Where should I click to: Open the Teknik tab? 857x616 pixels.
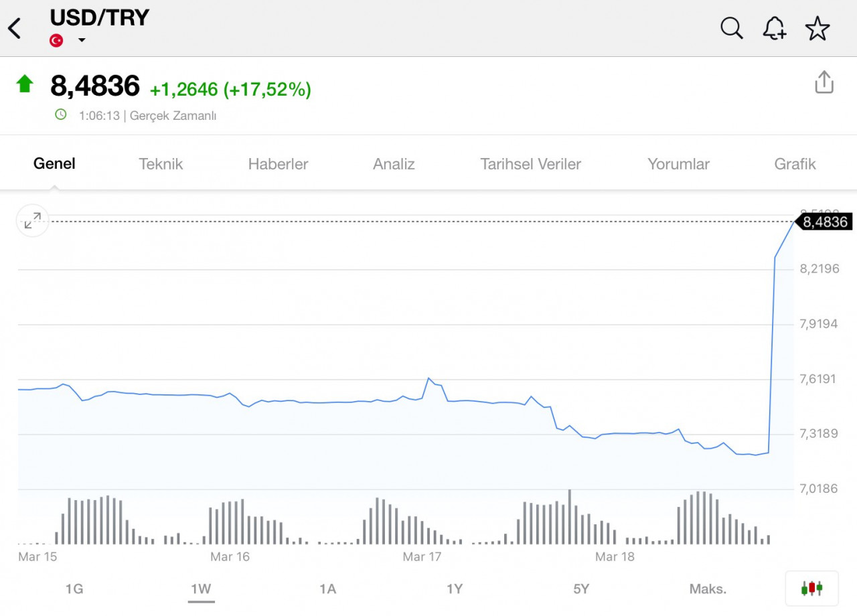161,164
